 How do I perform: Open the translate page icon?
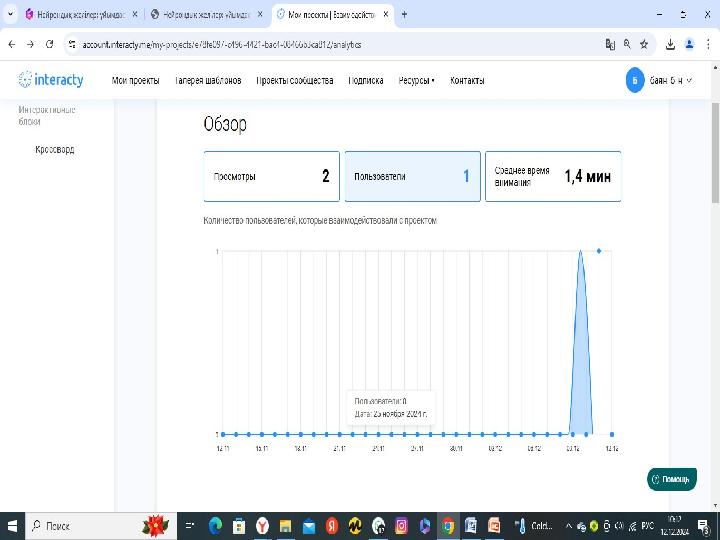tap(610, 44)
